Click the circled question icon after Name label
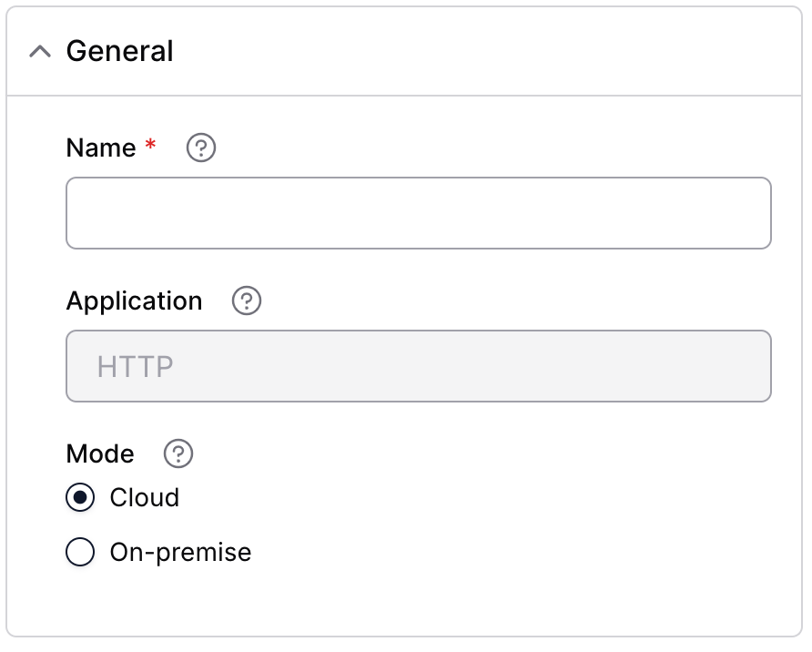The height and width of the screenshot is (652, 812). [200, 148]
